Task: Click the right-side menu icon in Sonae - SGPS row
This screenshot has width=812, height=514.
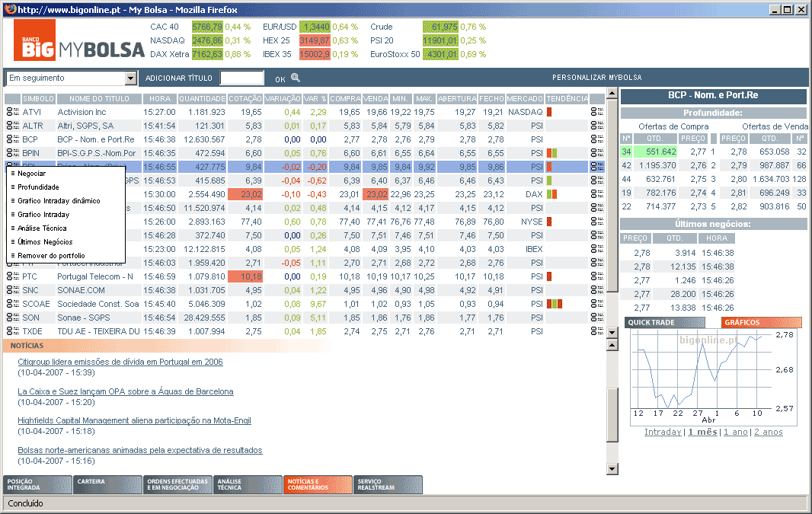Action: (x=597, y=318)
